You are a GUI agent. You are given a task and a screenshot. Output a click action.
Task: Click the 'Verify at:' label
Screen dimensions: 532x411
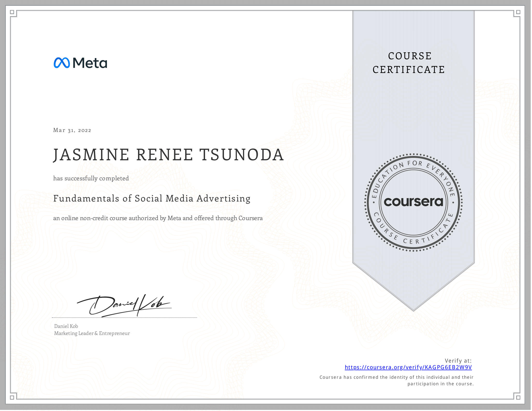(x=458, y=361)
